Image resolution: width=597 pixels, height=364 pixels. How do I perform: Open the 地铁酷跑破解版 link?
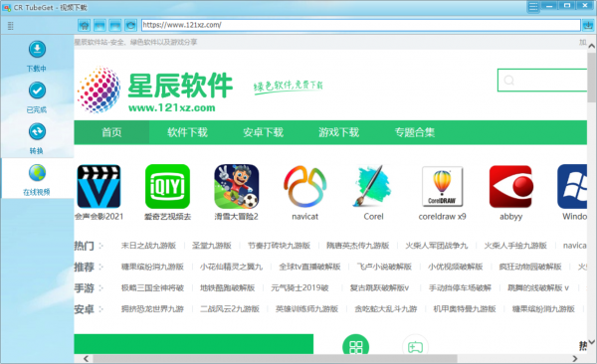228,287
